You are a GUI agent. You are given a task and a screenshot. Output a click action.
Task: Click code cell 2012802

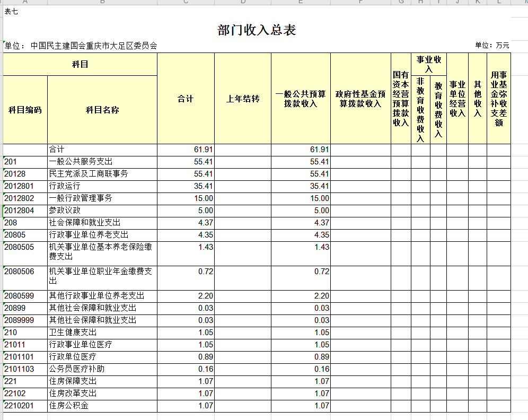pyautogui.click(x=25, y=198)
